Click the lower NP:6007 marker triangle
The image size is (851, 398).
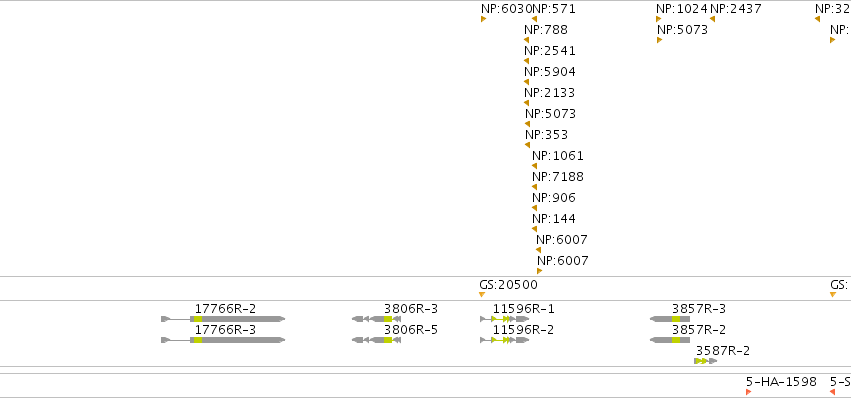coord(539,271)
